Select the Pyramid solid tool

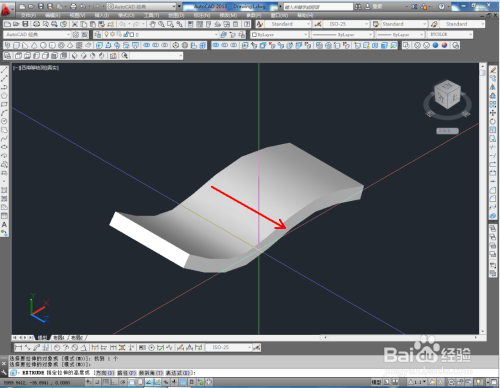[x=70, y=45]
